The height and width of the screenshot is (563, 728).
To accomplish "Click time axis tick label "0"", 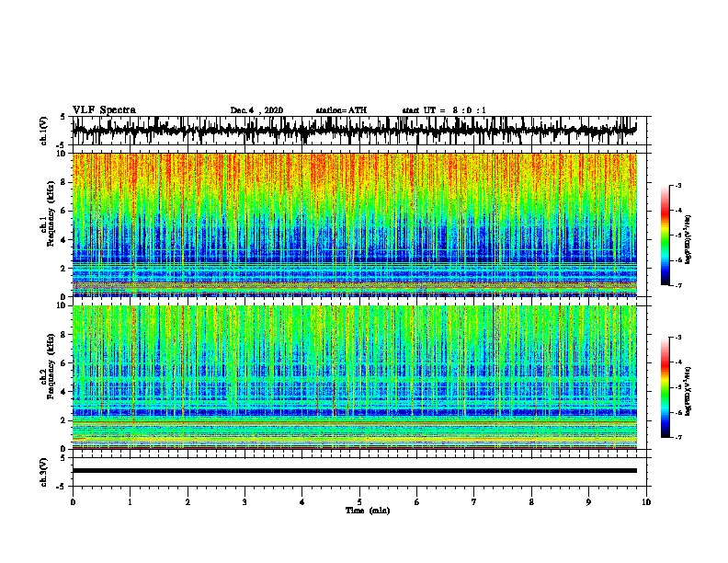I will point(73,502).
